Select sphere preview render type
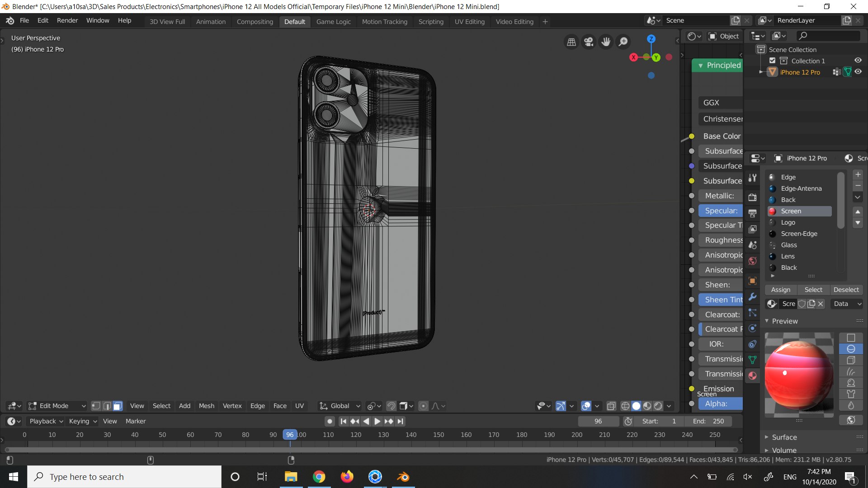868x488 pixels. (x=851, y=349)
